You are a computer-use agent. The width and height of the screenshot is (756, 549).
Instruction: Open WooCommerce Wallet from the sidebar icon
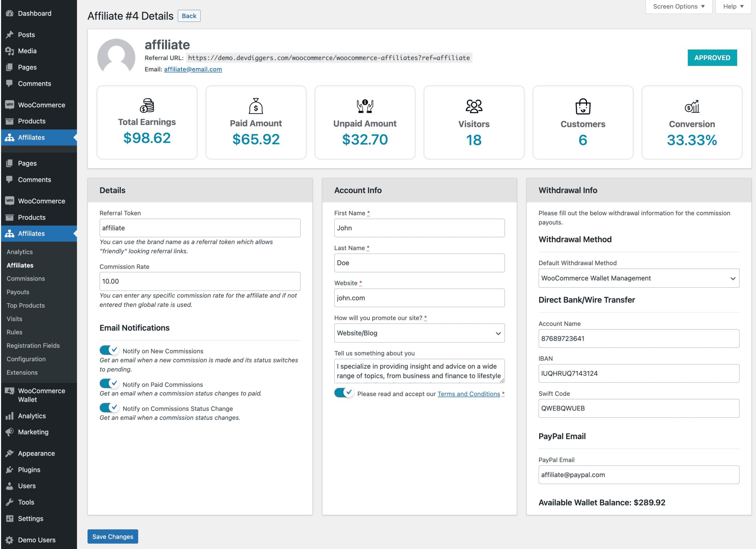coord(10,391)
